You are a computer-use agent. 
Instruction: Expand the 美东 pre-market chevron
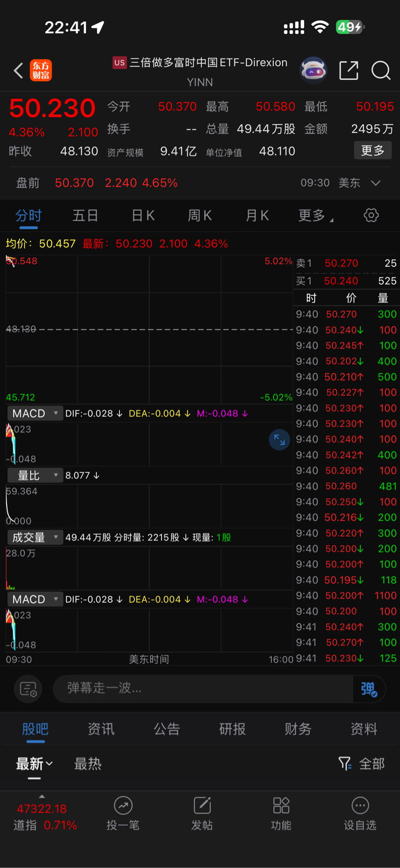[376, 183]
